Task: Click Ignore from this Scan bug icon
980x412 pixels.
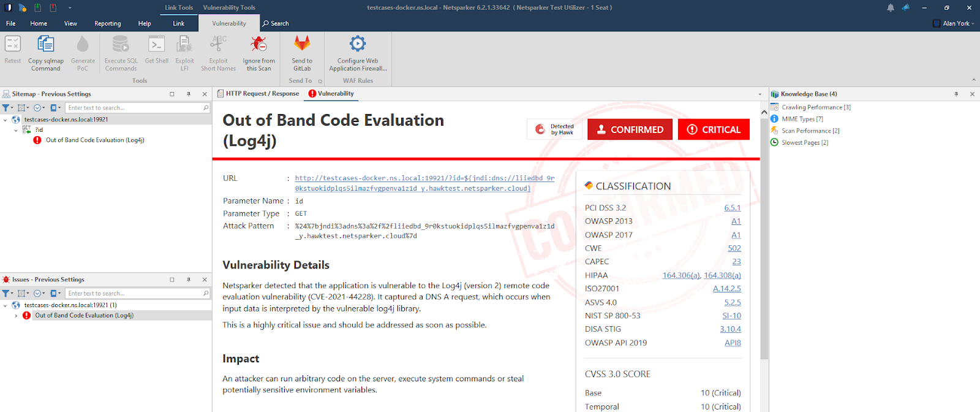Action: point(258,44)
